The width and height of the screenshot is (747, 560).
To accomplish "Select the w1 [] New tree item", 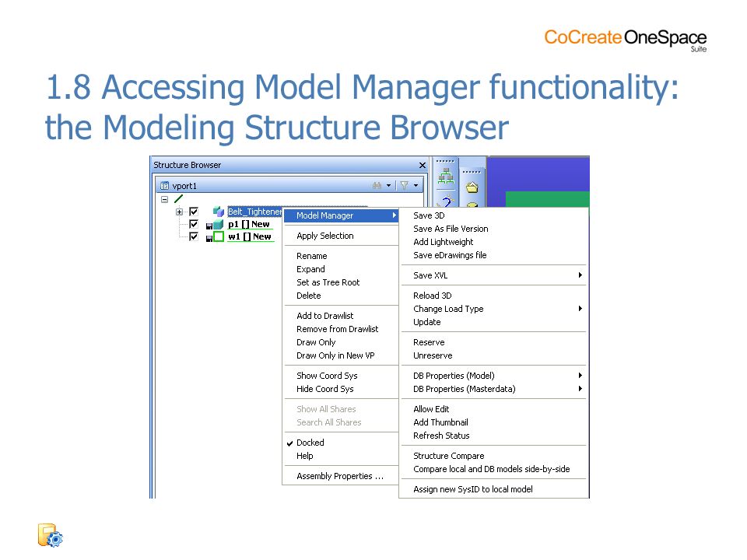I will pos(250,236).
